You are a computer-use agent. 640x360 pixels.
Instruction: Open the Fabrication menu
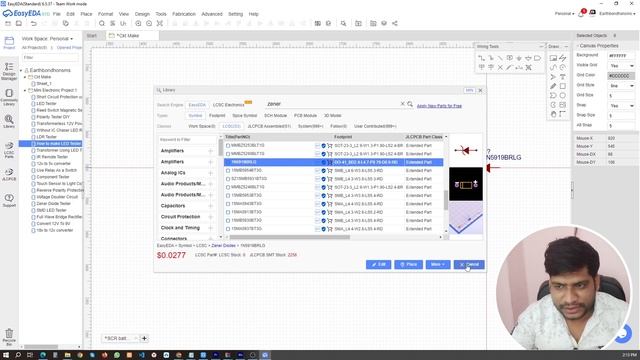[x=184, y=14]
